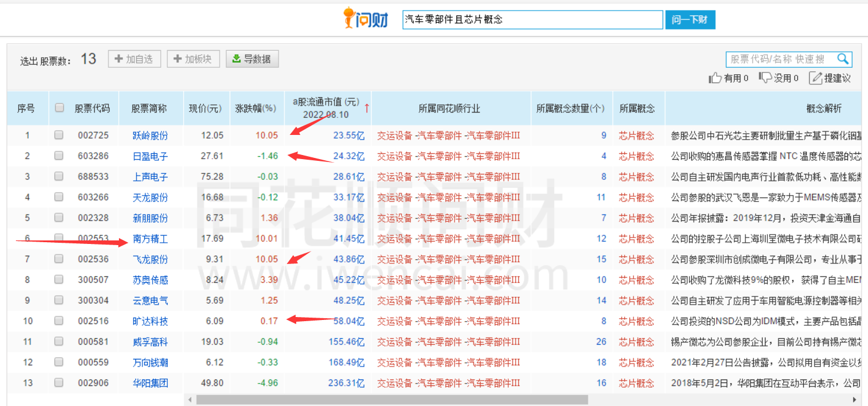Check the box for stock 000559

point(59,362)
